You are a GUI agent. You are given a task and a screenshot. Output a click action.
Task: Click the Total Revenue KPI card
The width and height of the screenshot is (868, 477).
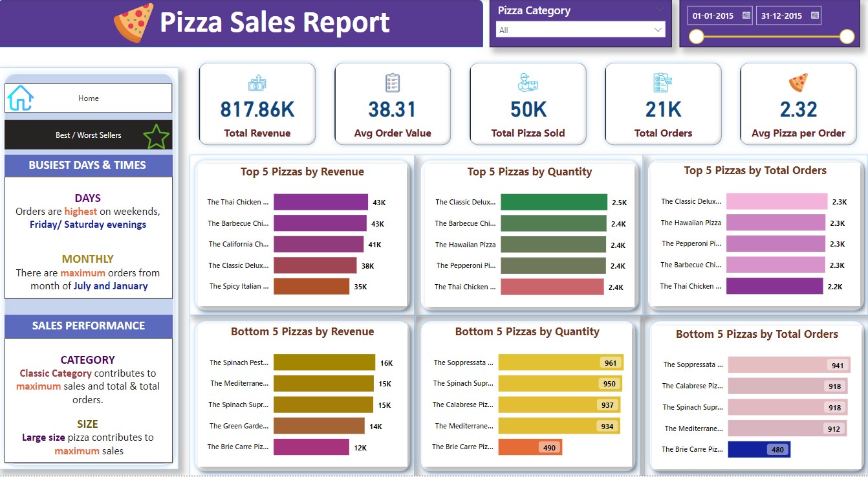click(256, 104)
